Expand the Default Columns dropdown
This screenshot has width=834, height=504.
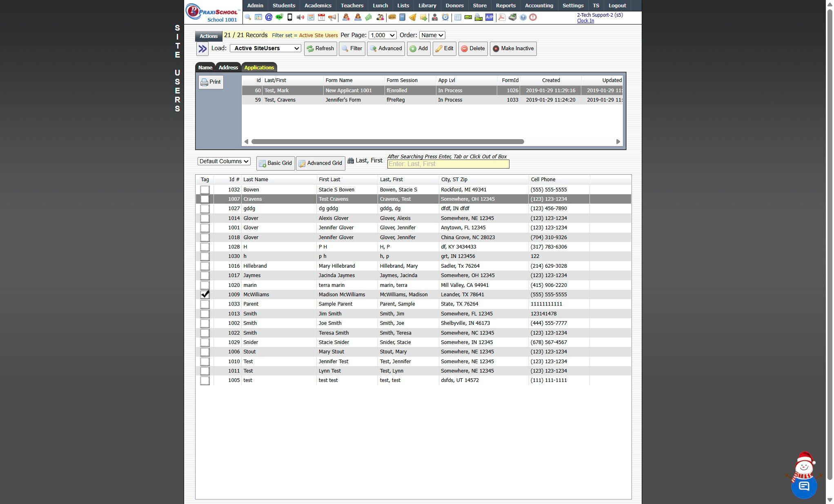coord(224,161)
